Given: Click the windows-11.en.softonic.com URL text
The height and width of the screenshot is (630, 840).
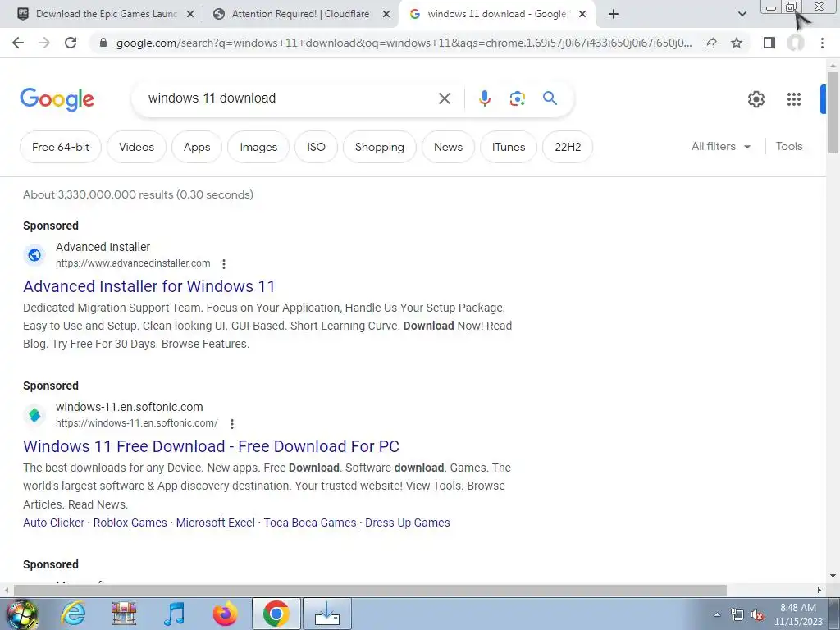Looking at the screenshot, I should (137, 423).
